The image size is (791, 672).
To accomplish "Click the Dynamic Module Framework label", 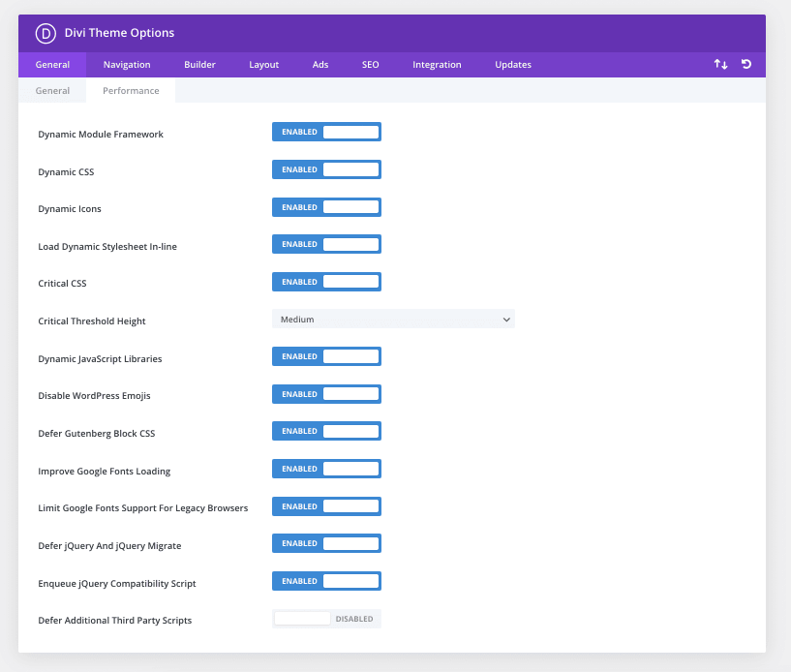I will tap(101, 135).
